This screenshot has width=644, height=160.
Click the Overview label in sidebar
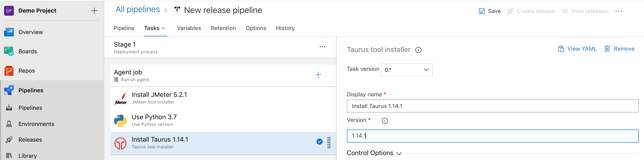(x=30, y=32)
